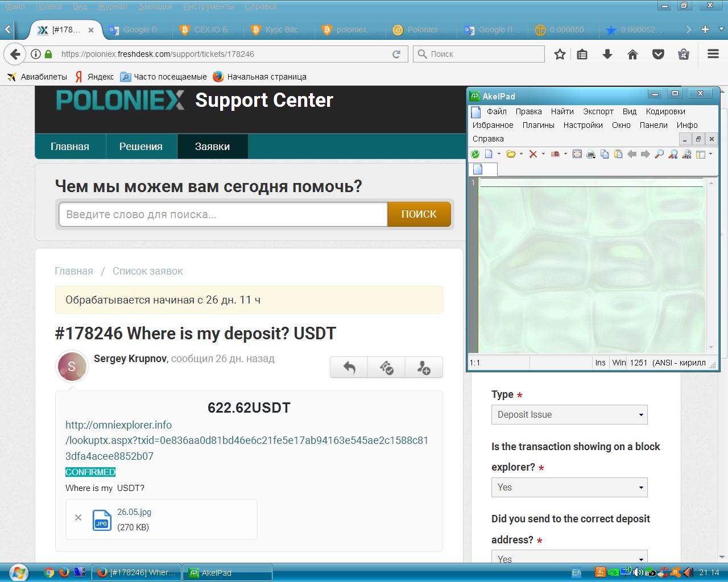The height and width of the screenshot is (582, 728).
Task: Open new browser tab with plus button
Action: point(705,30)
